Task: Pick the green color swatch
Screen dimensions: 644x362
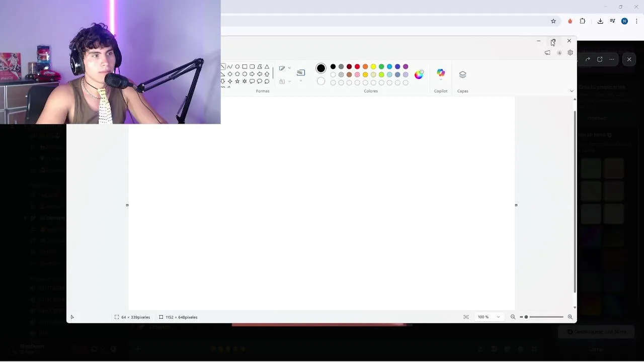Action: (381, 66)
